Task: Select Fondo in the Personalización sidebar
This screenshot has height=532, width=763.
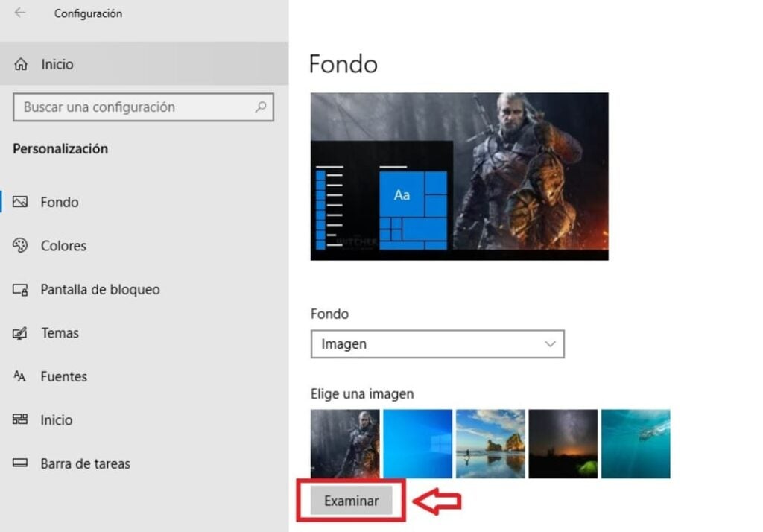Action: pos(60,203)
